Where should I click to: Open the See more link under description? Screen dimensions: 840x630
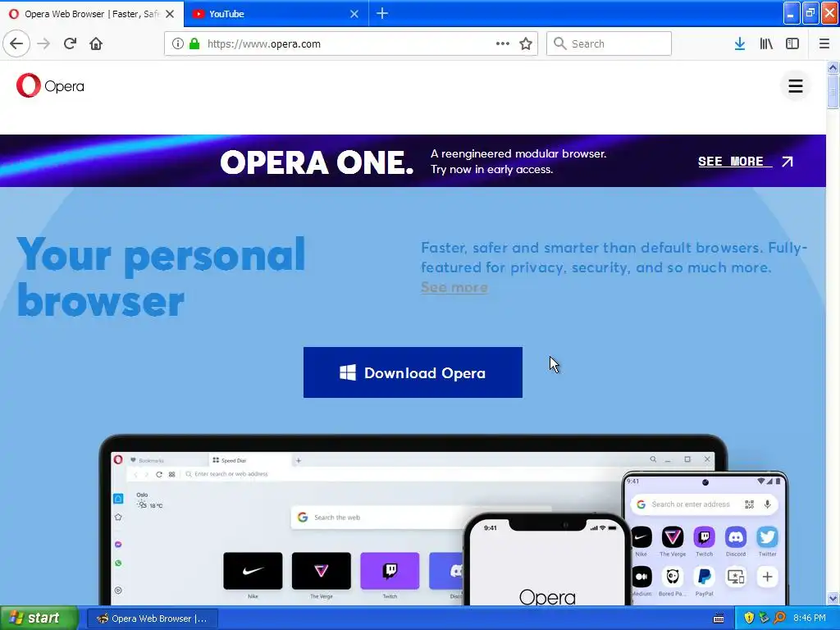pos(454,287)
